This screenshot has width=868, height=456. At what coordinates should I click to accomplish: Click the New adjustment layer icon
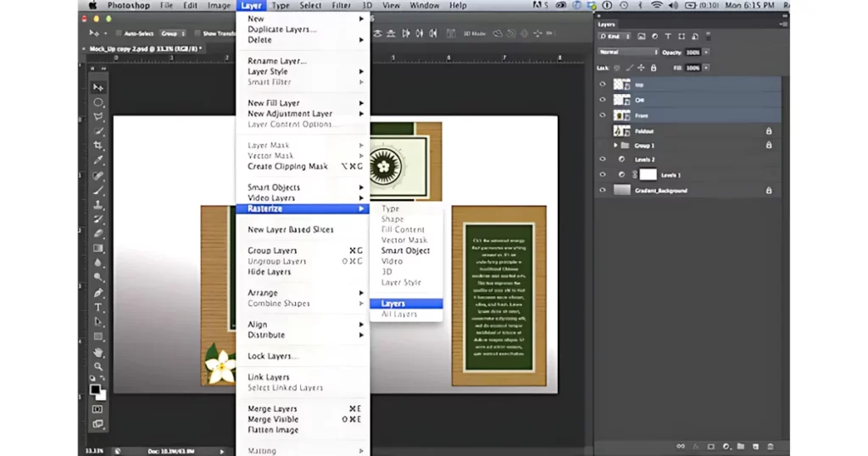pos(726,446)
